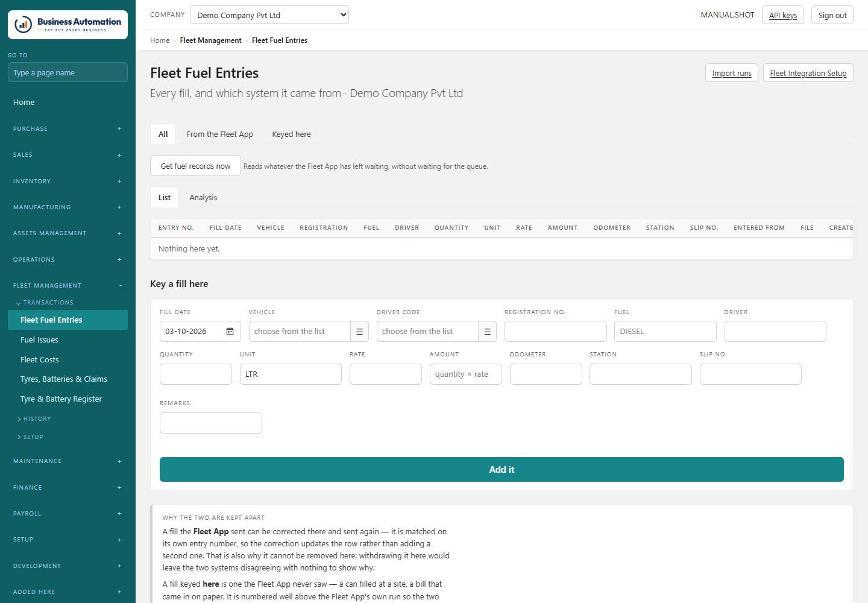
Task: Switch to the From the Fleet App tab
Action: point(219,134)
